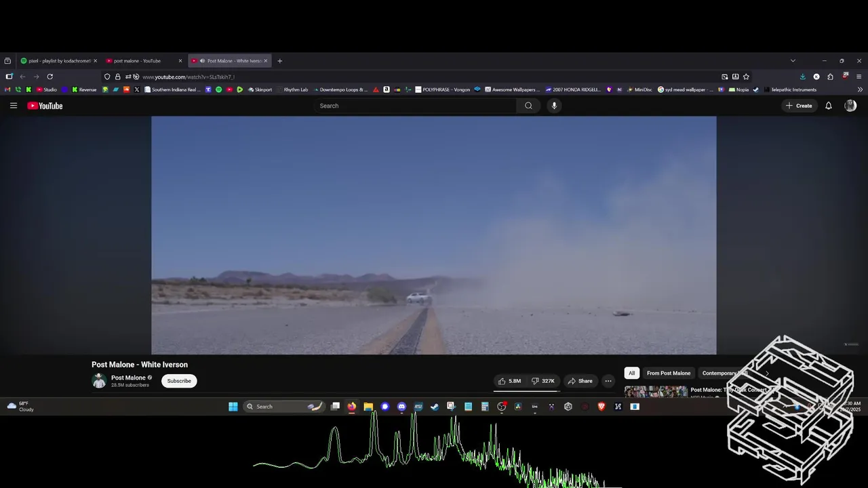Go back with the browser back arrow
The height and width of the screenshot is (488, 868).
(x=22, y=77)
